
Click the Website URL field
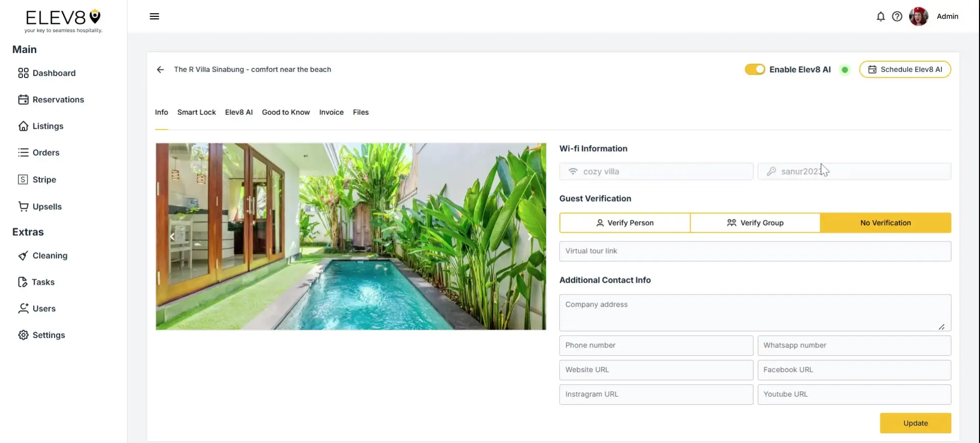tap(656, 370)
